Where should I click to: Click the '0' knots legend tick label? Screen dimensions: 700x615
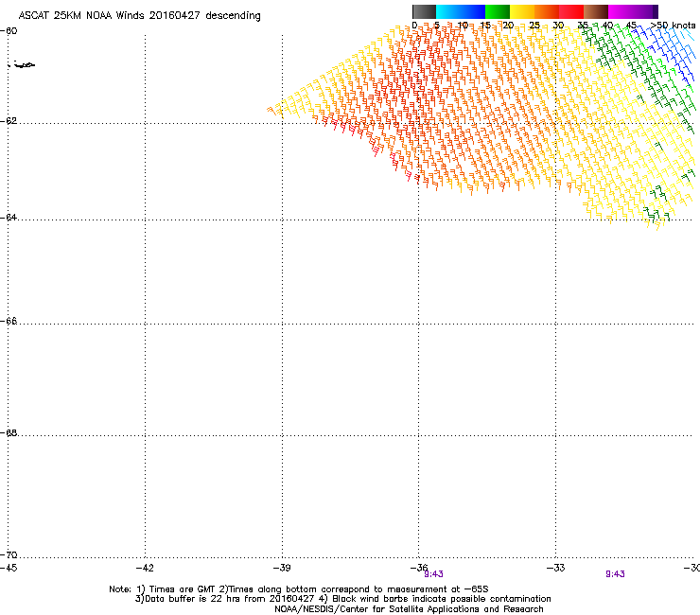pos(414,26)
